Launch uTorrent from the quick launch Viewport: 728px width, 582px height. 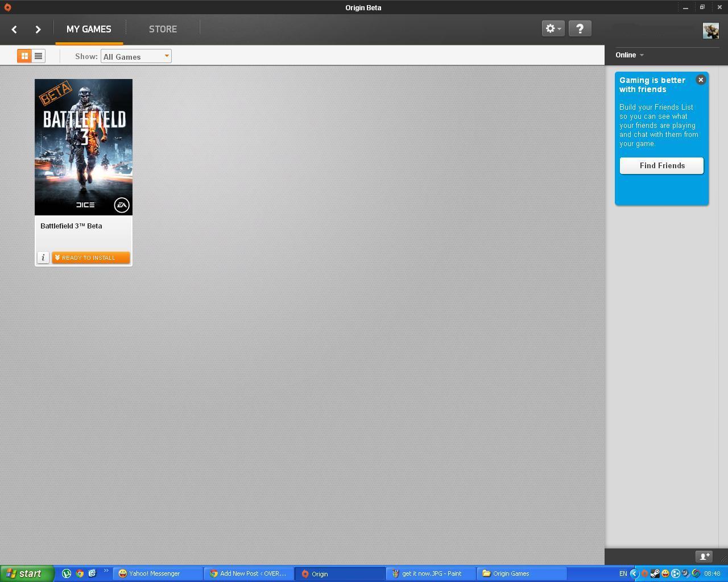point(67,573)
